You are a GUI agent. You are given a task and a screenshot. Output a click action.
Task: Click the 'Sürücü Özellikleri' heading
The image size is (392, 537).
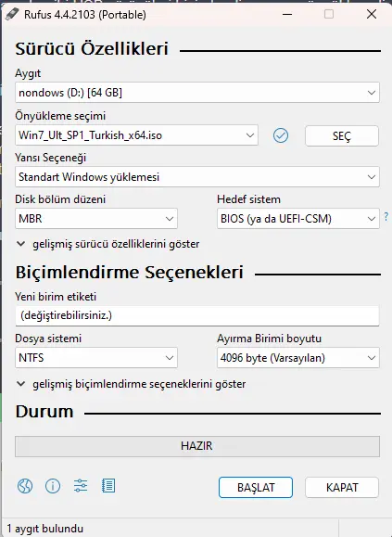(92, 48)
